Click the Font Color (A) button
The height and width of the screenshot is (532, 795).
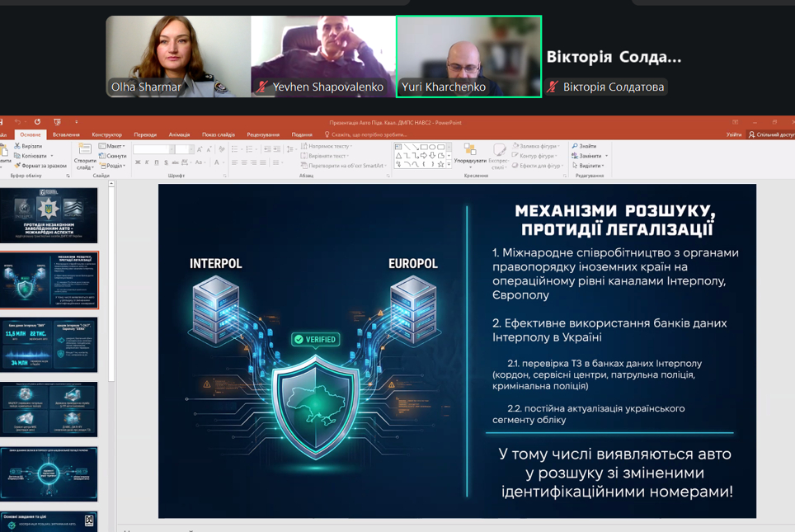217,162
